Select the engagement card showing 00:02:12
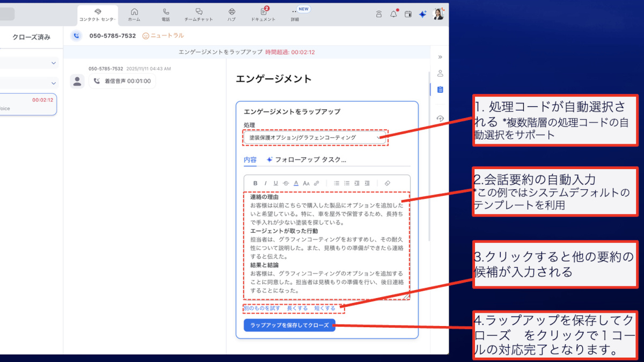644x362 pixels. tap(28, 104)
